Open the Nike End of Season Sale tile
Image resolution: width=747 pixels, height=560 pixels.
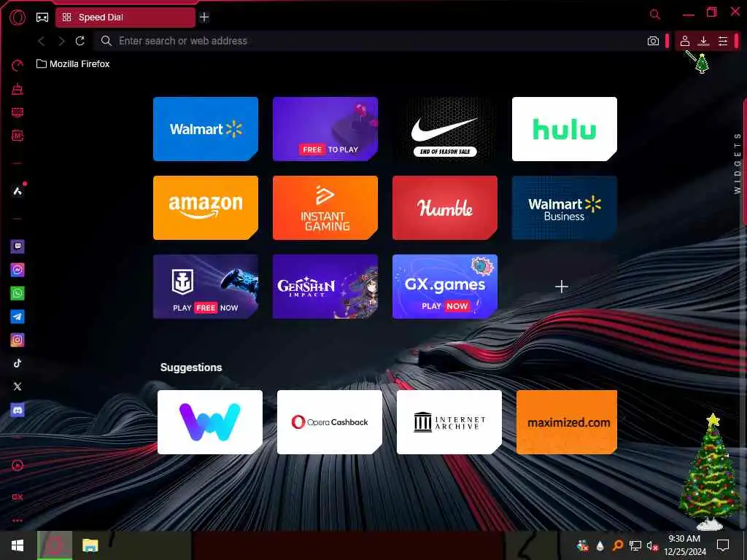pyautogui.click(x=444, y=128)
